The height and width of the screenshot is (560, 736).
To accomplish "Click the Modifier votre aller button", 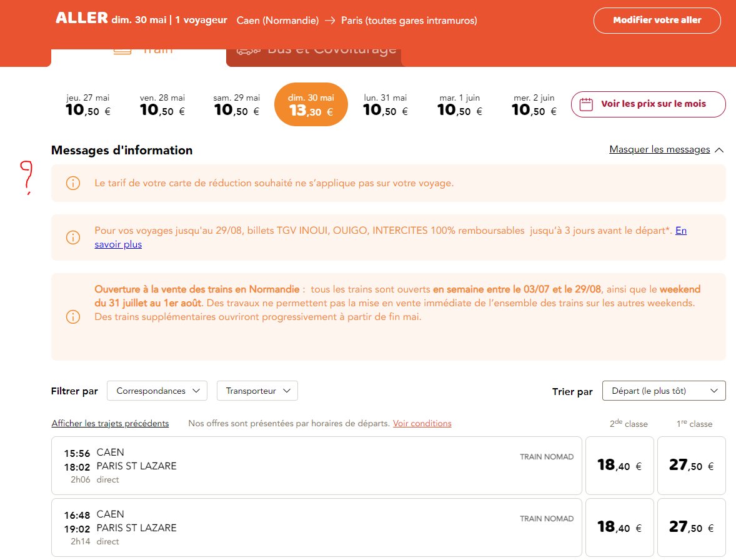I will tap(657, 20).
